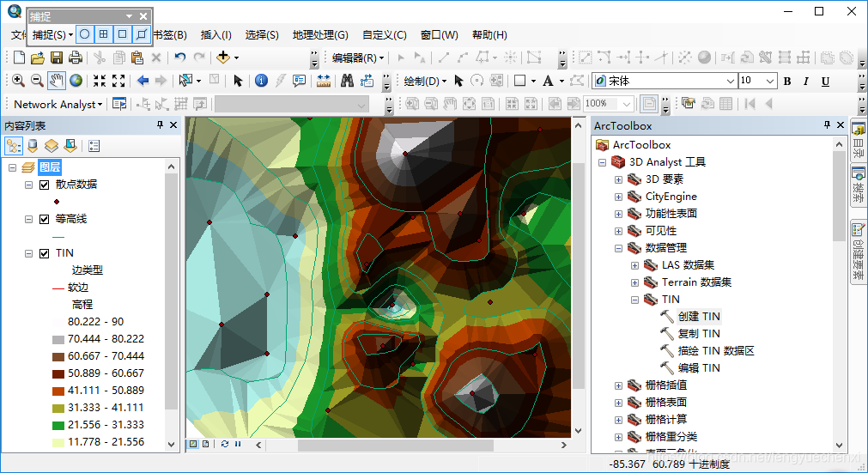Expand the CityEngine toolset
868x473 pixels.
coord(619,197)
